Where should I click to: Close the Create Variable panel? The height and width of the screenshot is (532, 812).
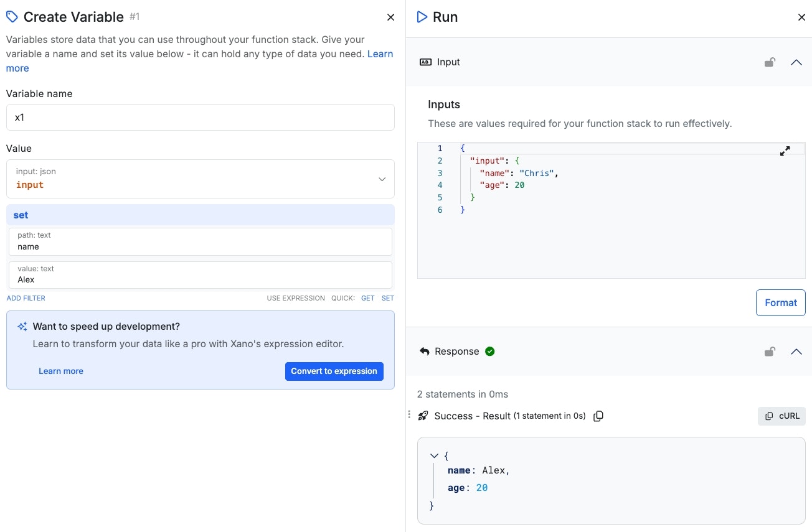(390, 17)
